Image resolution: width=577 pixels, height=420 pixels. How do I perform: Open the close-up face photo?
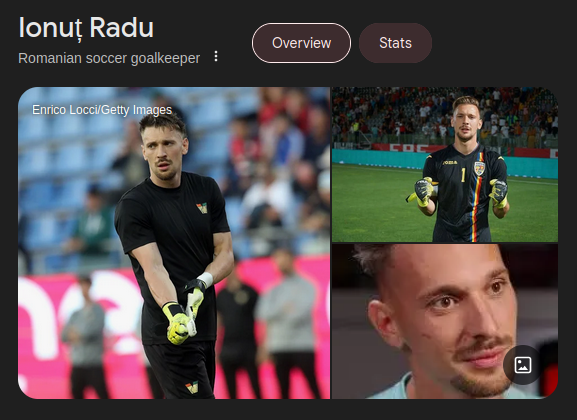tap(445, 321)
